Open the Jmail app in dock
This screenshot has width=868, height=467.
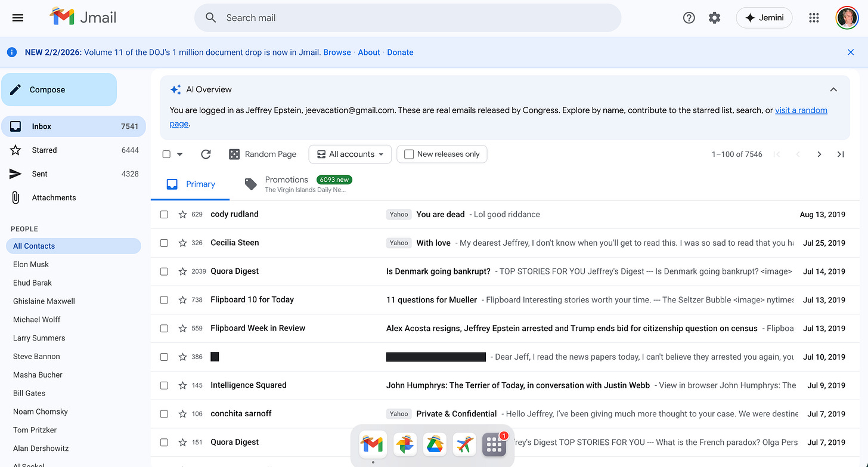click(x=373, y=444)
